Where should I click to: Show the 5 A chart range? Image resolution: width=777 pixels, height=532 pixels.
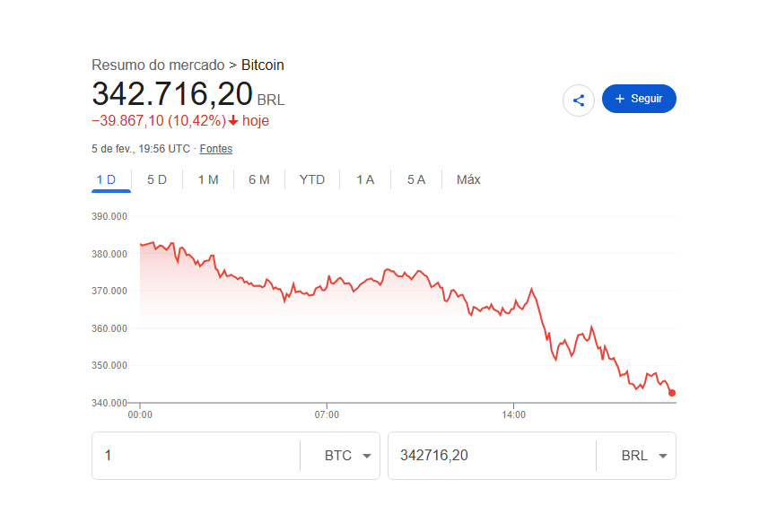click(x=416, y=179)
